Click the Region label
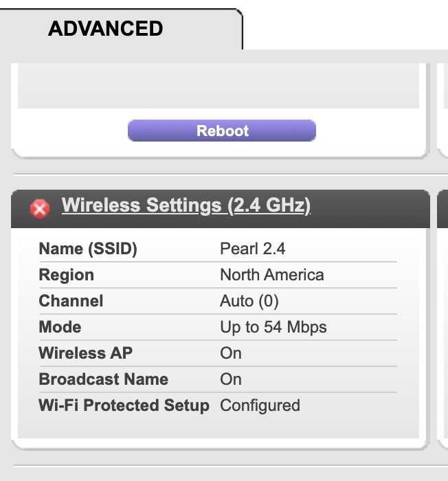448x481 pixels. (x=67, y=275)
